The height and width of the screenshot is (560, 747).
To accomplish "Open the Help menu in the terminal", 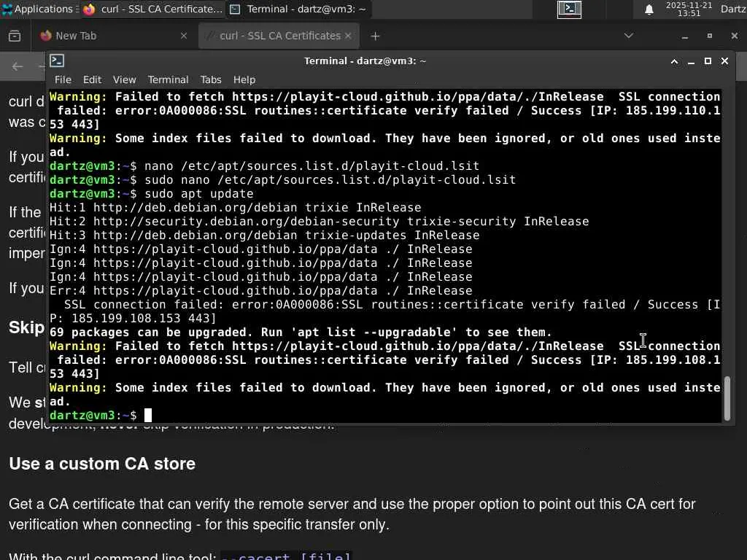I will coord(244,79).
